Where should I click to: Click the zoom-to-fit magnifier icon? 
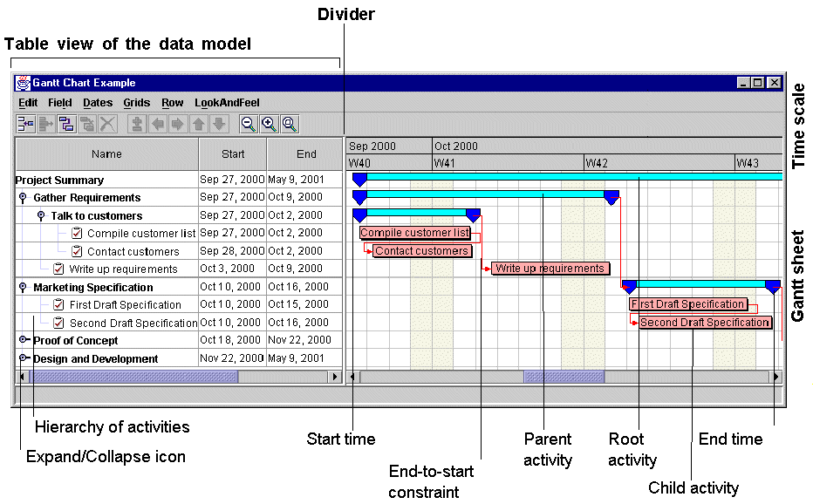[289, 124]
